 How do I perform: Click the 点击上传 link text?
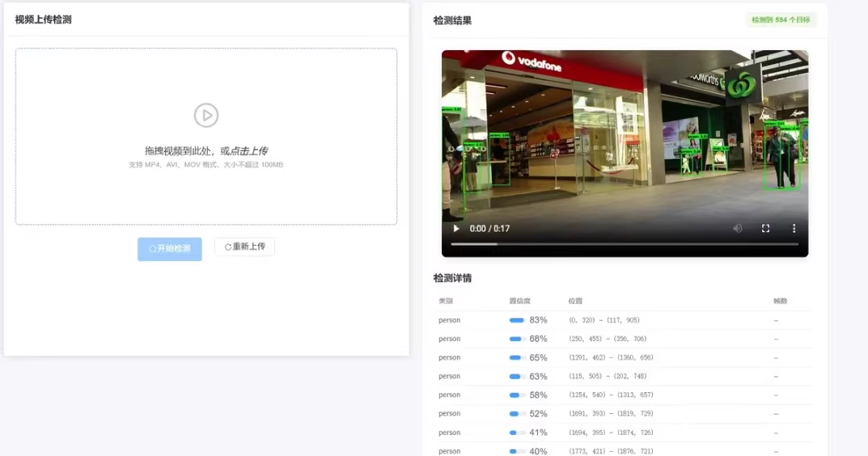(x=248, y=150)
